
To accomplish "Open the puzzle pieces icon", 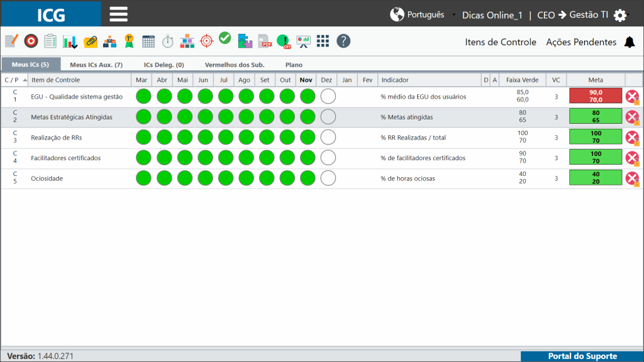I will pyautogui.click(x=245, y=41).
